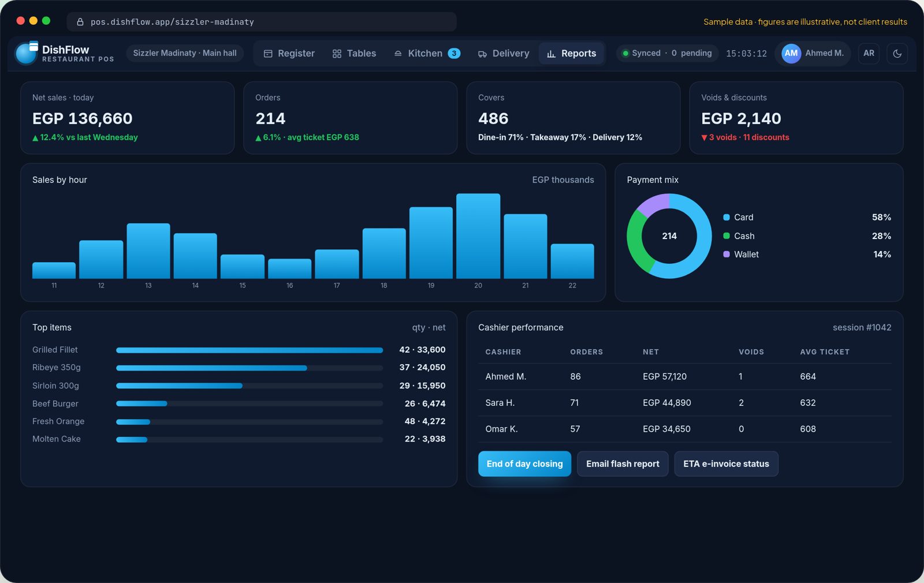Click the End of day closing button
Viewport: 924px width, 583px height.
click(x=524, y=464)
